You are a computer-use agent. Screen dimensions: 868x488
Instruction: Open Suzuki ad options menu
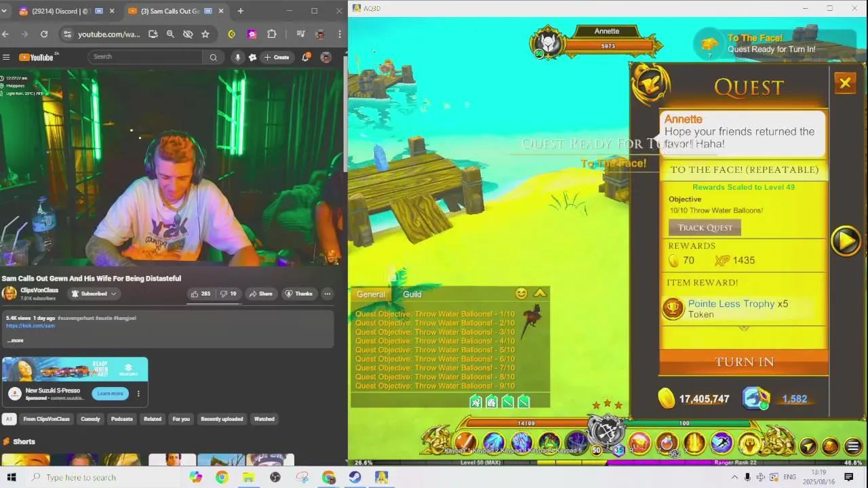click(138, 394)
